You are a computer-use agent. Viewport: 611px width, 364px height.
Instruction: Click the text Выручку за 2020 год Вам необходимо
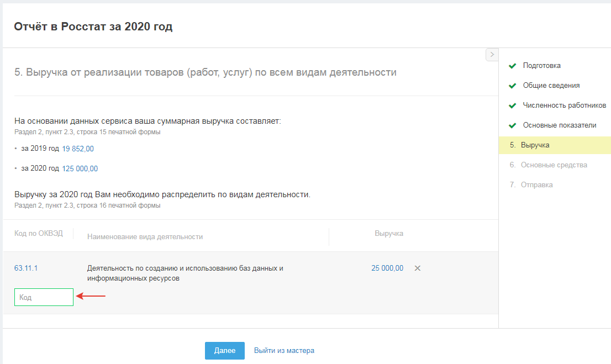click(x=162, y=194)
